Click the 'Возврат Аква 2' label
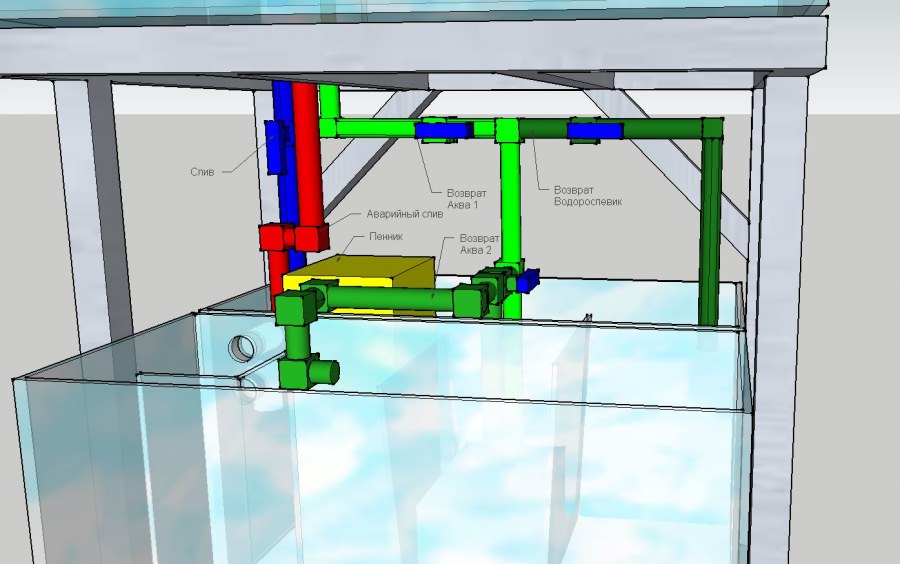Image resolution: width=900 pixels, height=564 pixels. 475,246
